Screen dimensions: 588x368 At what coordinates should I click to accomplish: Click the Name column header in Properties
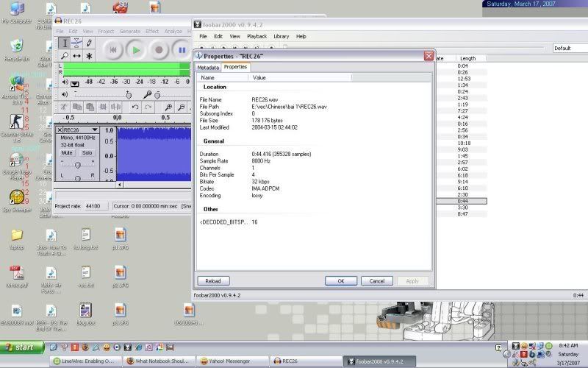click(223, 77)
